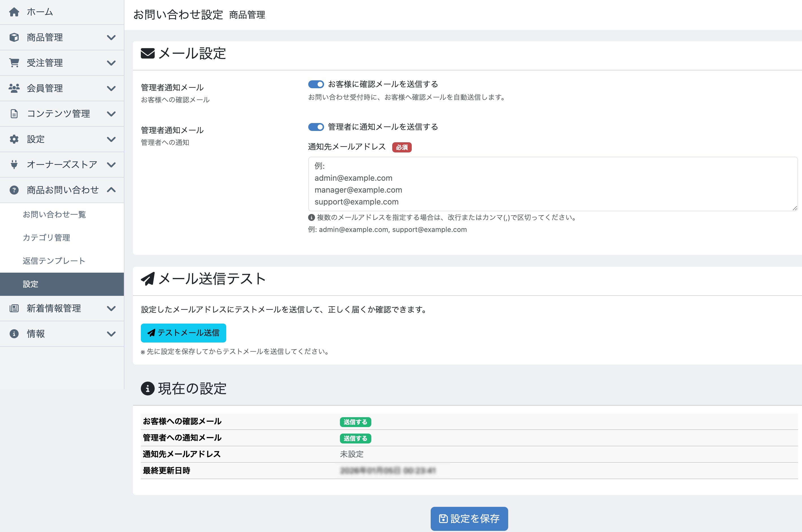The width and height of the screenshot is (802, 532).
Task: Select the active 設定 submenu item
Action: pos(62,284)
